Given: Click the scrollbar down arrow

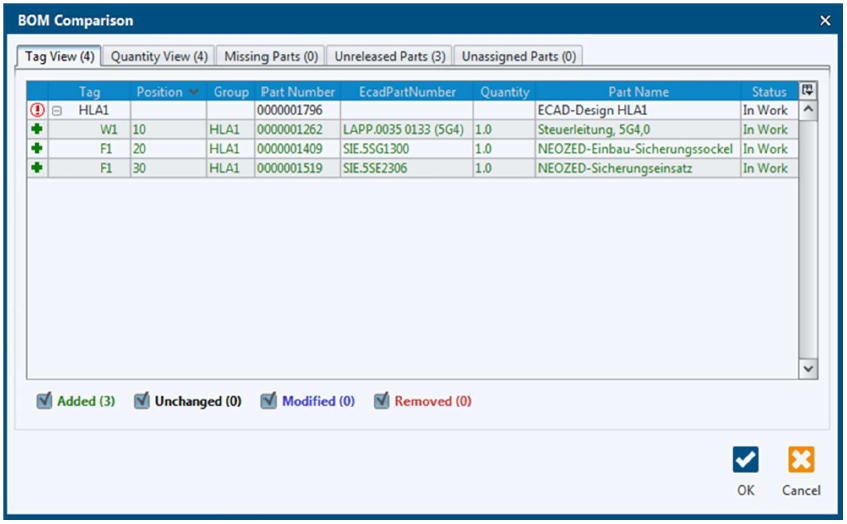Looking at the screenshot, I should click(x=809, y=369).
